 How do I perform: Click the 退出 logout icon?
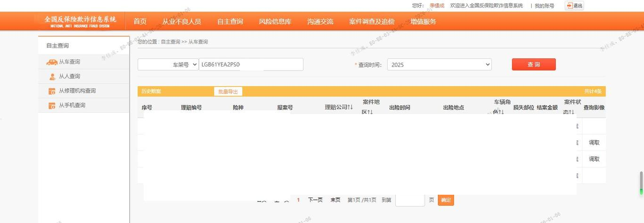[574, 6]
